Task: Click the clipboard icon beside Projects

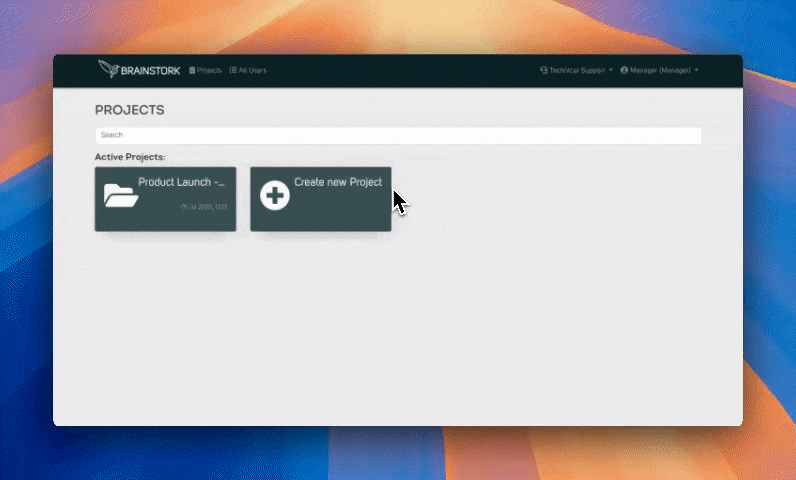Action: click(192, 71)
